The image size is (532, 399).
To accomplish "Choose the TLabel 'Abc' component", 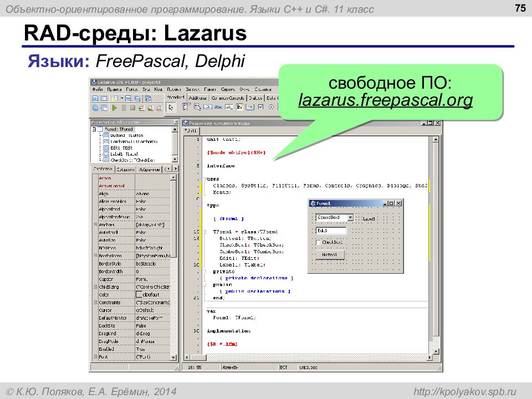I will click(218, 107).
